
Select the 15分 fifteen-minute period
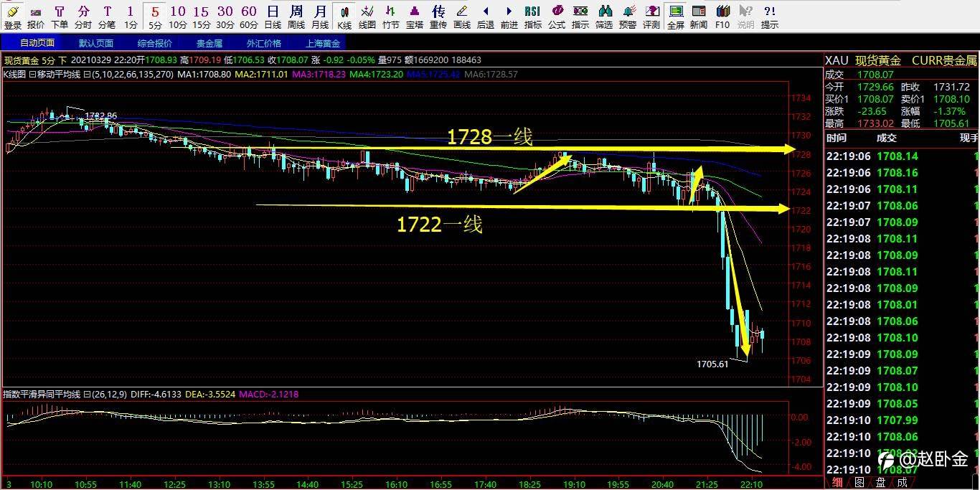pos(202,16)
